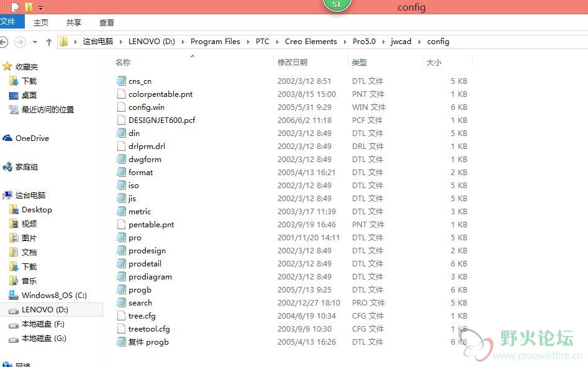Click Pro5.0 breadcrumb in address bar

tap(364, 41)
